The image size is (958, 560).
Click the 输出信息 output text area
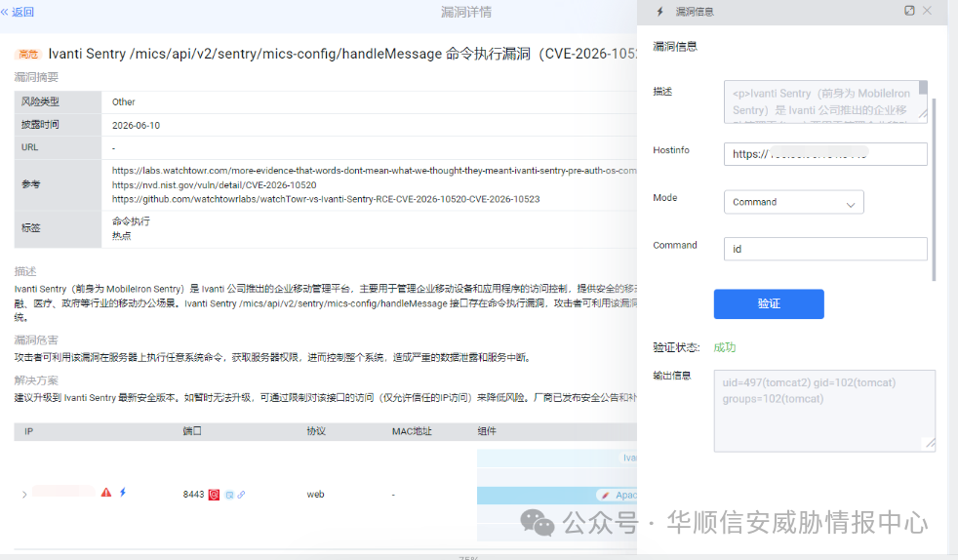(x=824, y=411)
